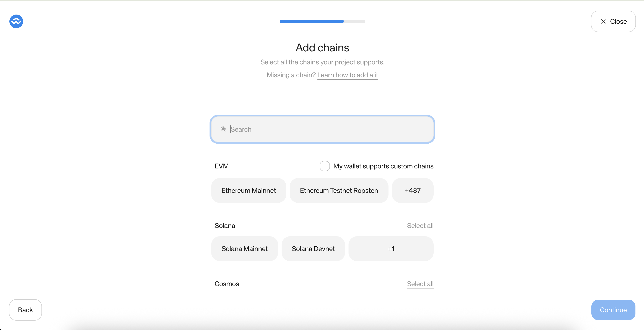Toggle the Solana Devnet chain

[x=313, y=249]
